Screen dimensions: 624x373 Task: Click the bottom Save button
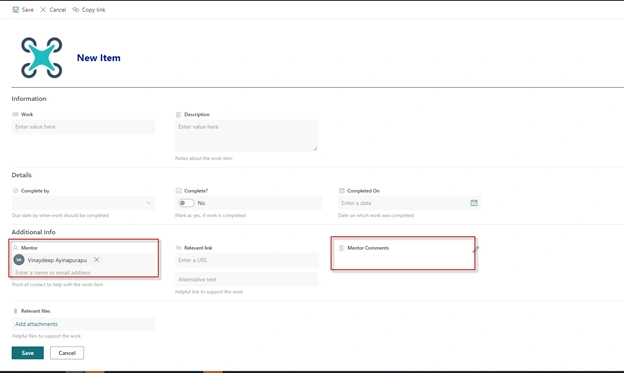coord(27,353)
